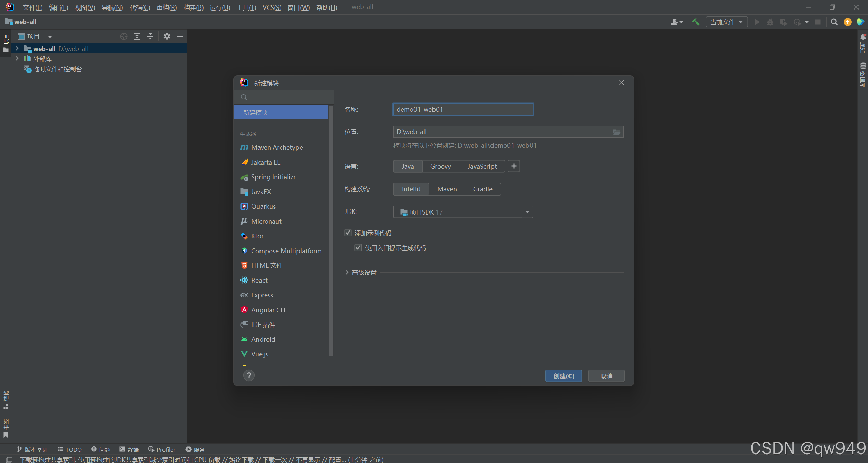Click the browse folder icon in location field

pos(616,132)
